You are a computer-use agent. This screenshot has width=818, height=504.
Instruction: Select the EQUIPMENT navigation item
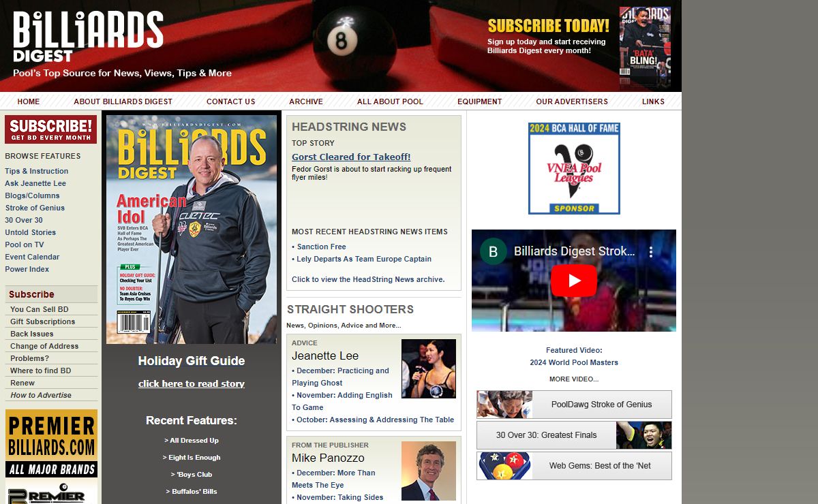click(x=480, y=101)
